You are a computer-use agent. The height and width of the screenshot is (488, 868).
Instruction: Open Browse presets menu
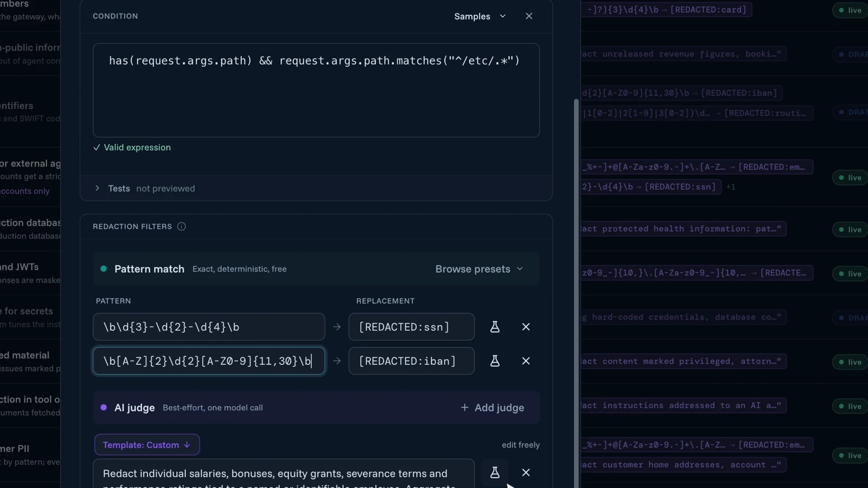(479, 269)
